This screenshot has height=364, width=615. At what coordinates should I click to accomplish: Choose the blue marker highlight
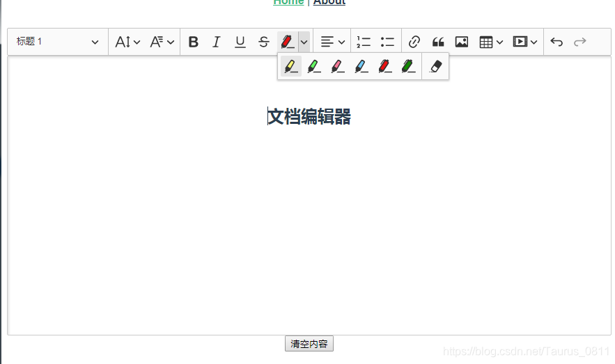(x=361, y=66)
